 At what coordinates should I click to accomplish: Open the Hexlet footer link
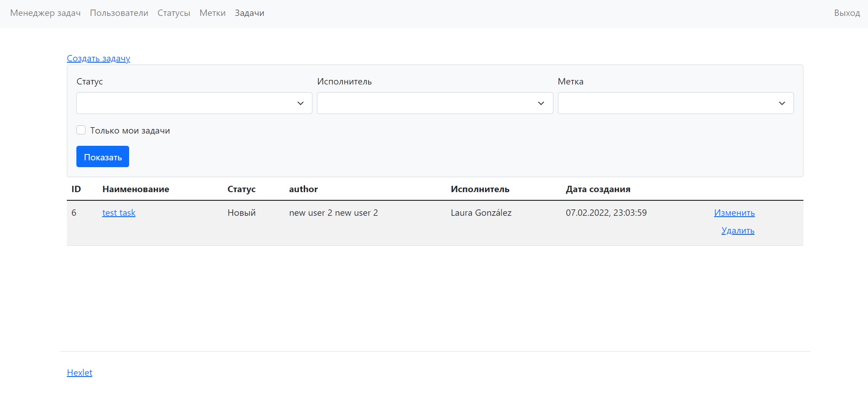[80, 372]
